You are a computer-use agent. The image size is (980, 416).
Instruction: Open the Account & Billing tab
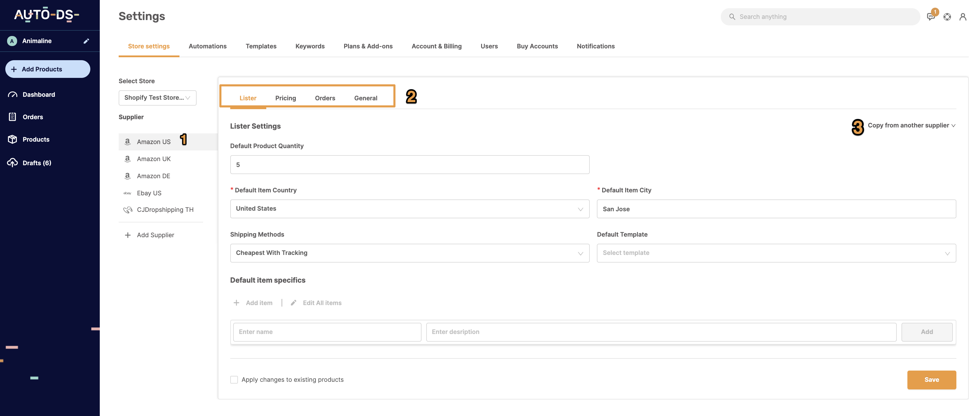click(x=436, y=46)
